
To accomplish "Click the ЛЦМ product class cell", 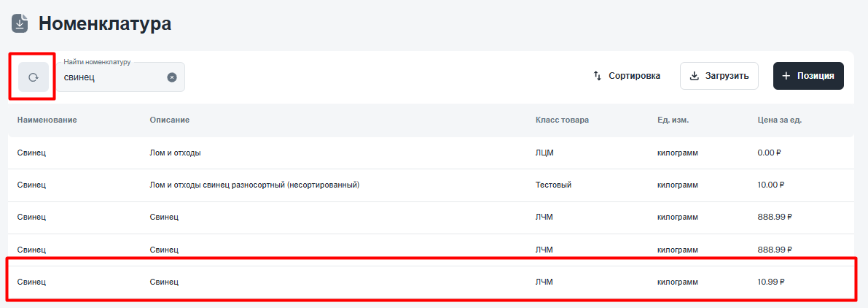I will pos(544,153).
